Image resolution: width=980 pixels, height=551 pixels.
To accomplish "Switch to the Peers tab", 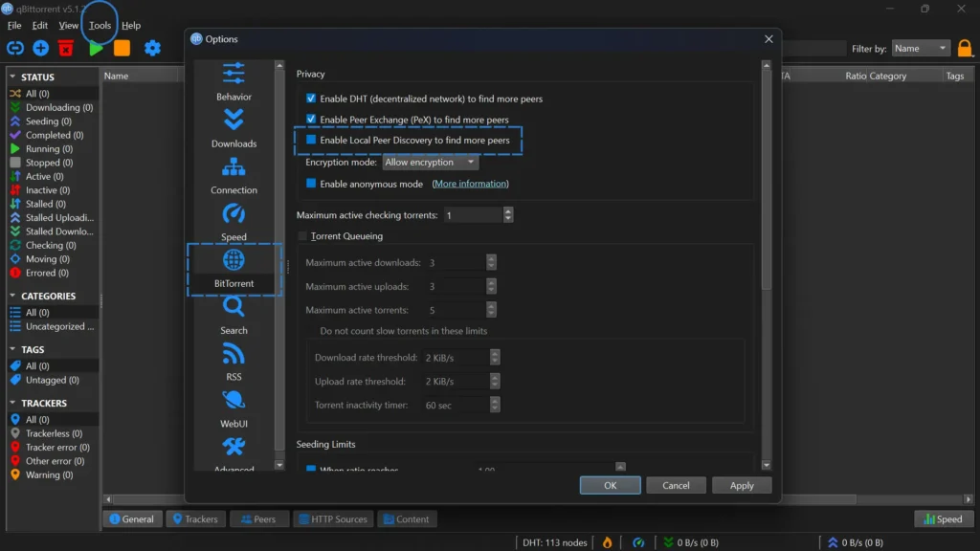I will pyautogui.click(x=258, y=519).
